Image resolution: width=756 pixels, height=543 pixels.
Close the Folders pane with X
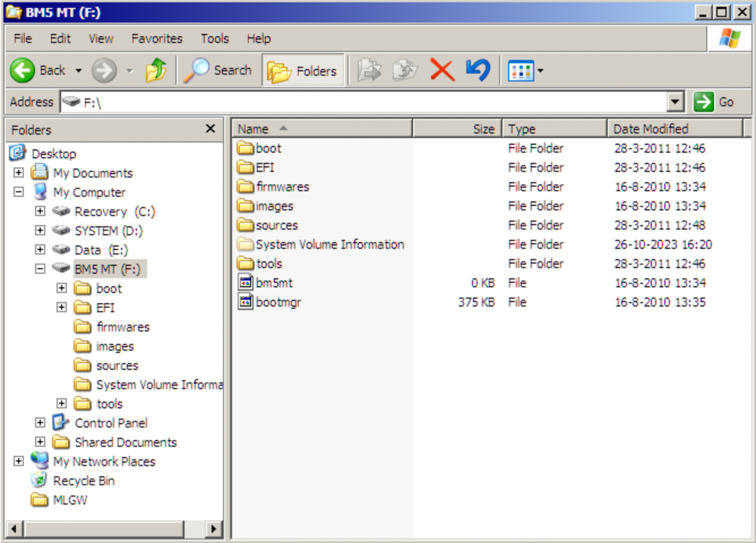point(211,129)
